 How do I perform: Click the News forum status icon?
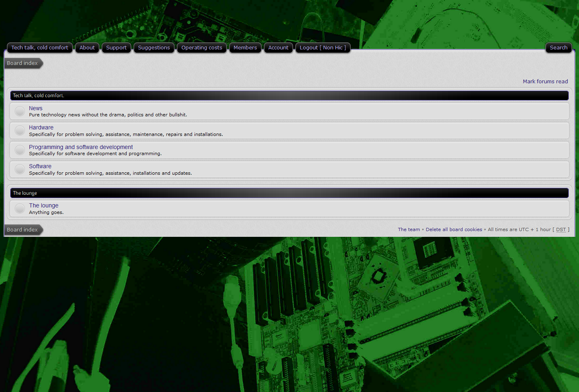point(20,111)
